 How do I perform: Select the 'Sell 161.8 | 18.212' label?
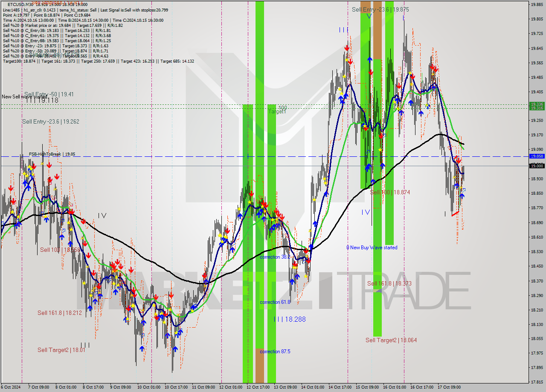pyautogui.click(x=59, y=313)
